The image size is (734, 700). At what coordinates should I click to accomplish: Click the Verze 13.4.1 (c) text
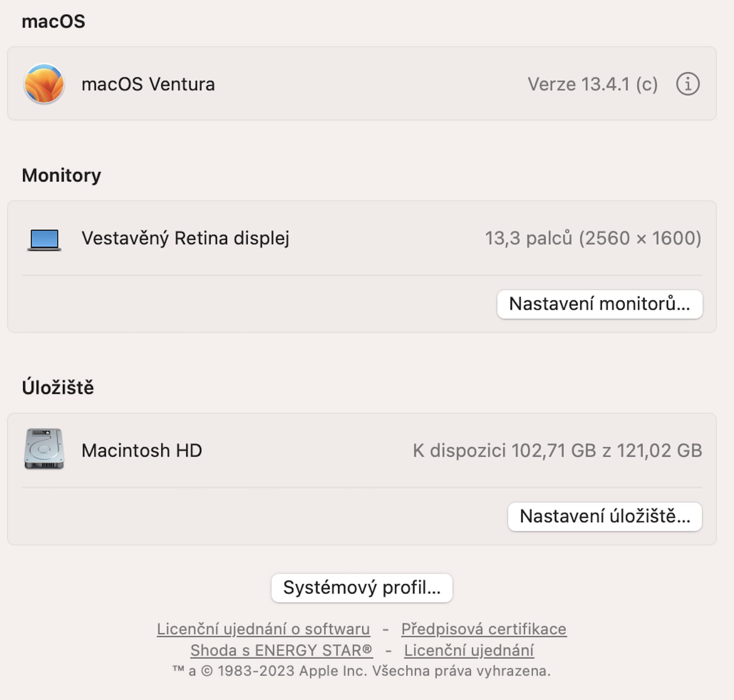coord(592,84)
